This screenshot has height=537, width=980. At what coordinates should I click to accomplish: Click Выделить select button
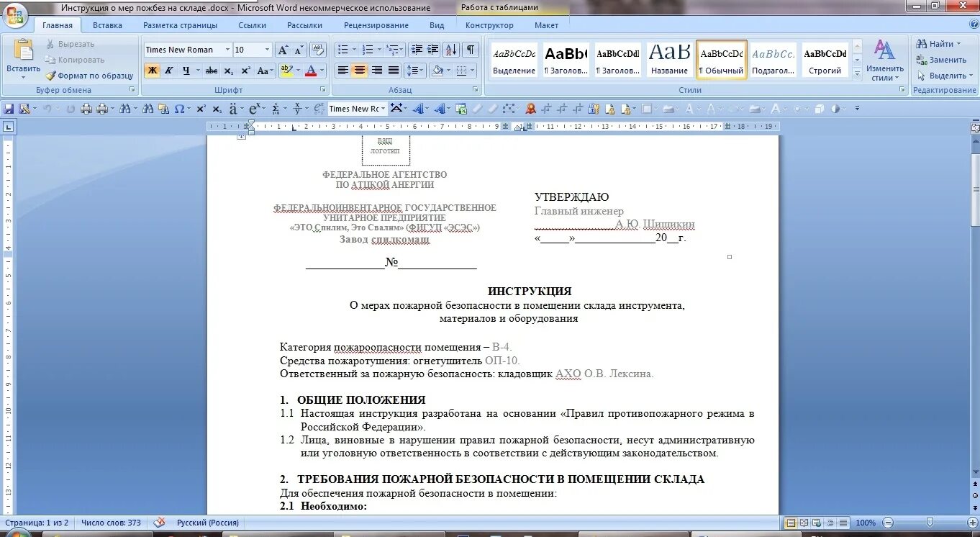click(x=943, y=76)
